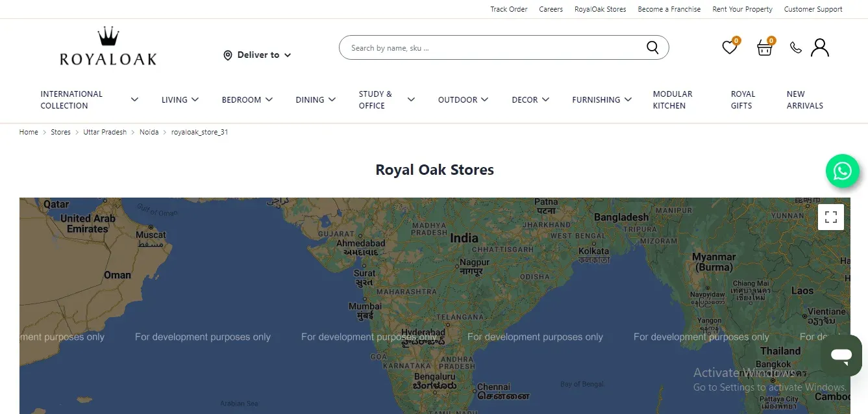Viewport: 868px width, 414px height.
Task: Go to Home breadcrumb
Action: click(29, 132)
